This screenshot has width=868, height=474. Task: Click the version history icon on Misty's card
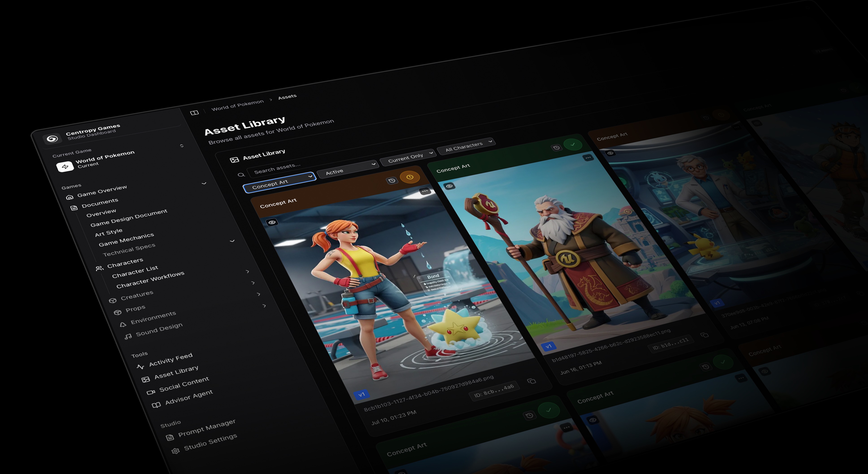(392, 180)
